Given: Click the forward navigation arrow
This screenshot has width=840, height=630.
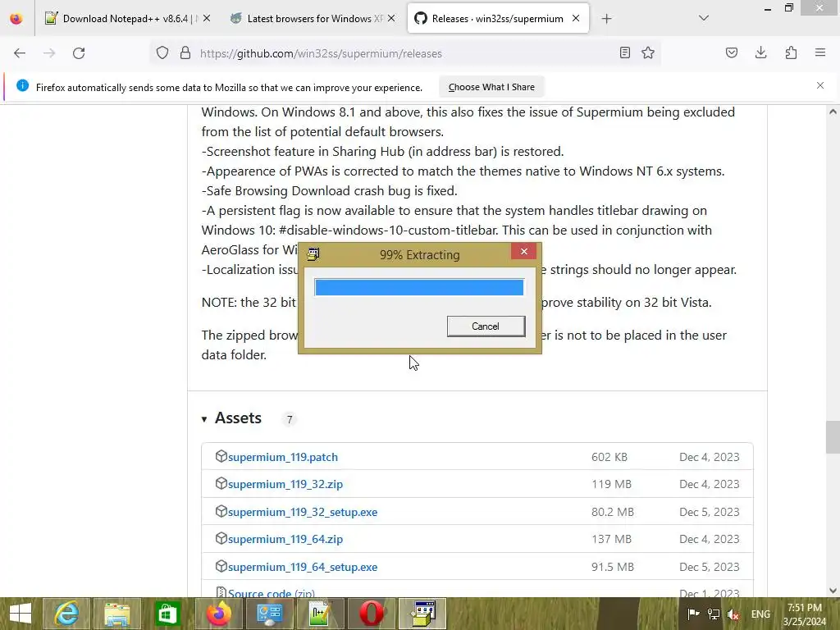Looking at the screenshot, I should point(49,53).
